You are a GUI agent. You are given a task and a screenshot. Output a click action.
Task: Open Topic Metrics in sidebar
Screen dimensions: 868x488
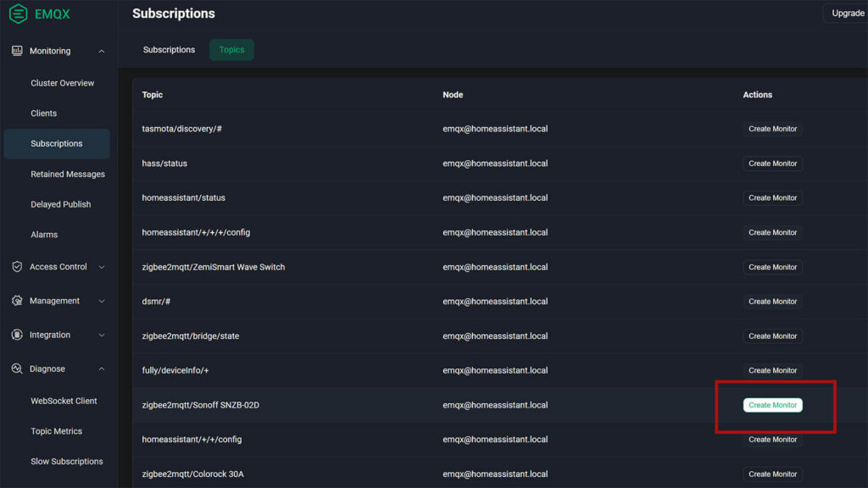point(57,431)
